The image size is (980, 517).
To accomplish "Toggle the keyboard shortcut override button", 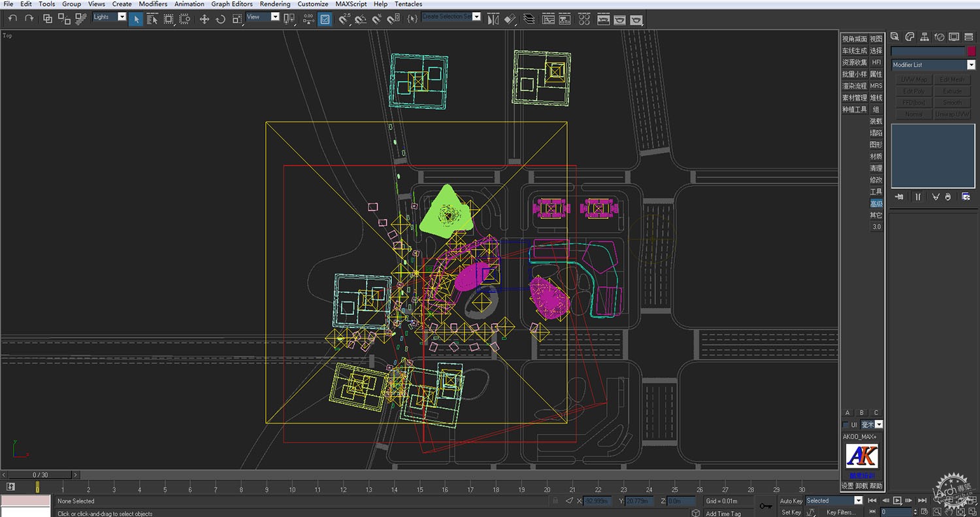I will coord(325,19).
